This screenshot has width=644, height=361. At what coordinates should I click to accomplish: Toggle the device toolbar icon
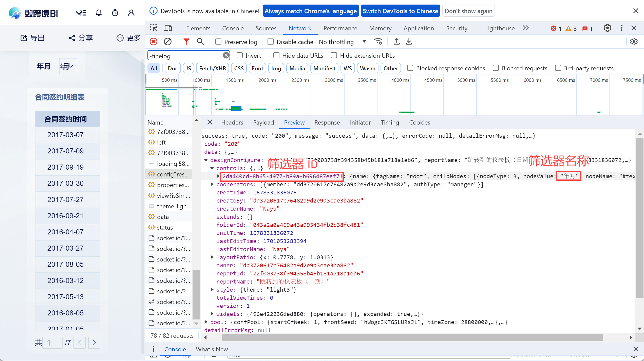coord(167,28)
